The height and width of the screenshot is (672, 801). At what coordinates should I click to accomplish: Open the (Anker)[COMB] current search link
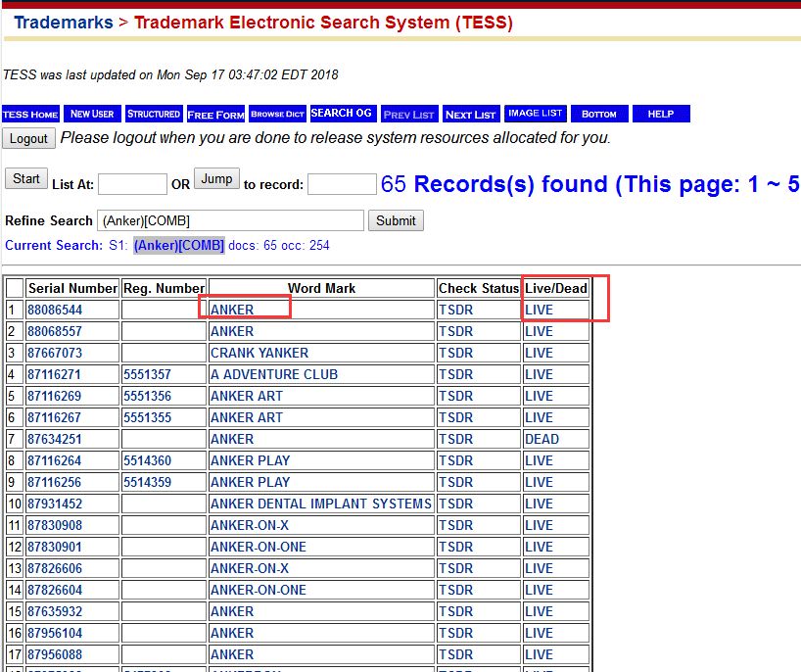point(179,245)
